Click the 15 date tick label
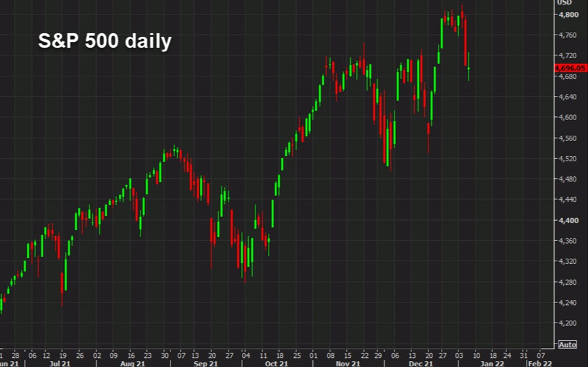588x367 pixels. 348,355
